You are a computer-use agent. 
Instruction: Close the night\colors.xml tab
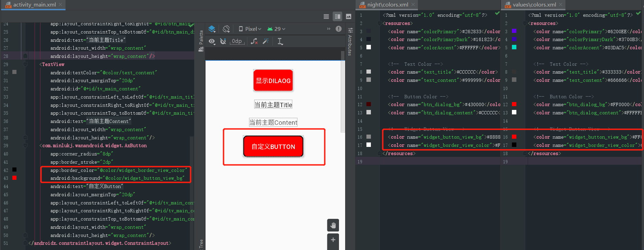click(413, 4)
